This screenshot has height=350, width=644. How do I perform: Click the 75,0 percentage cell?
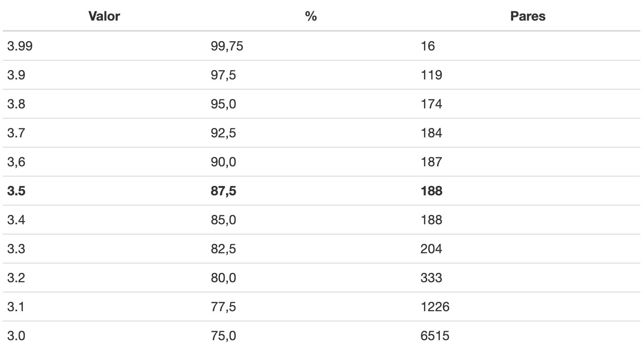pyautogui.click(x=311, y=336)
